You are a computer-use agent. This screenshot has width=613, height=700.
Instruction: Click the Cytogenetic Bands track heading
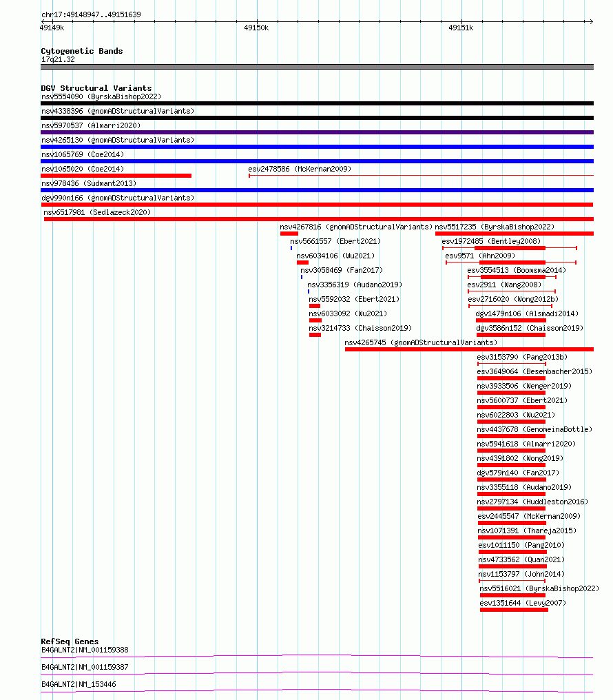tap(82, 51)
